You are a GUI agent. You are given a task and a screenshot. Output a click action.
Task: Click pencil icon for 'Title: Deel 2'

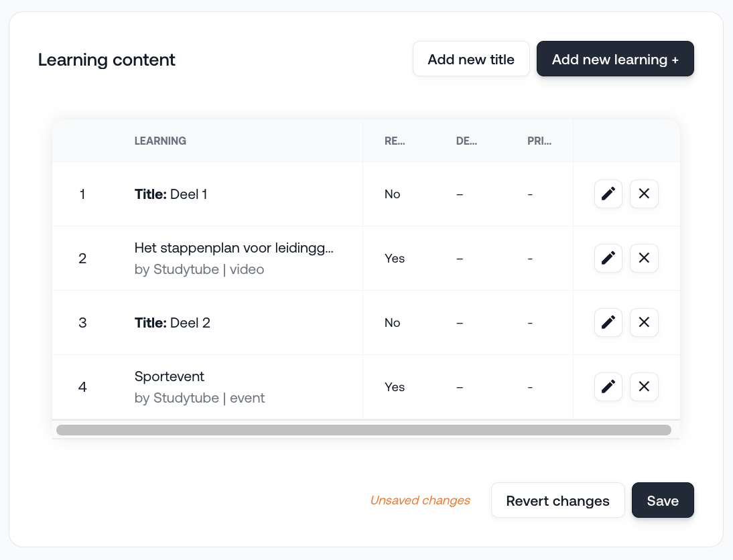(x=608, y=323)
